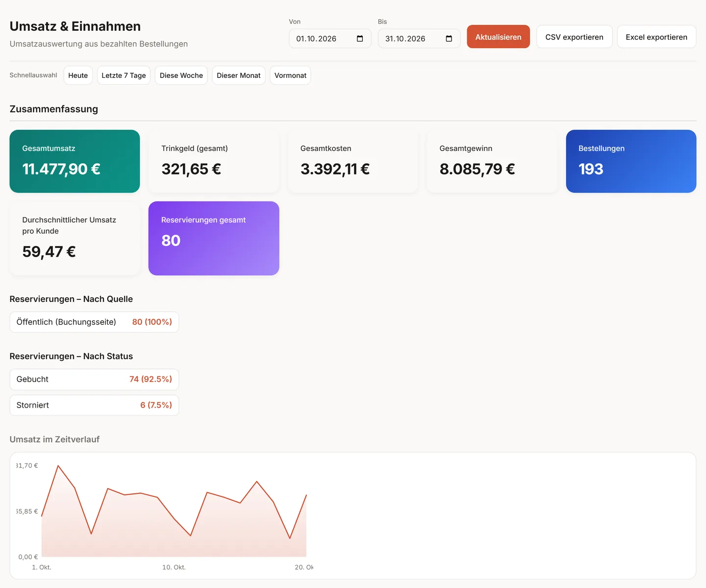Click the 1. Okt. axis label
Viewport: 706px width, 588px height.
[x=42, y=567]
